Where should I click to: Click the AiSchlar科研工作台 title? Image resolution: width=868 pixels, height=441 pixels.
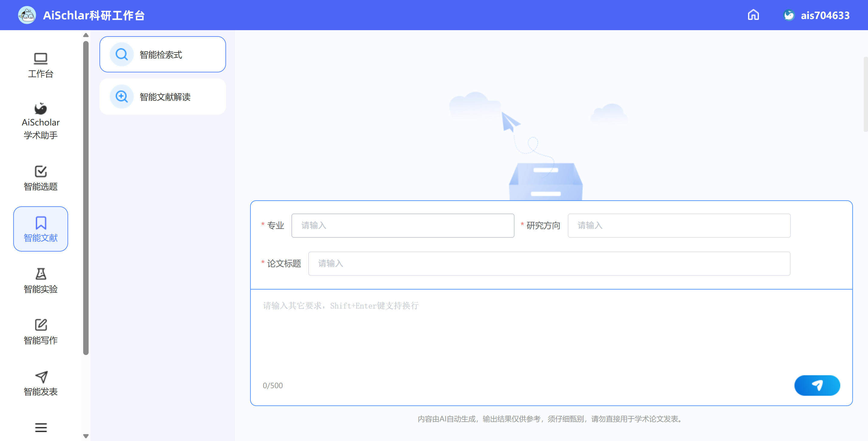94,15
